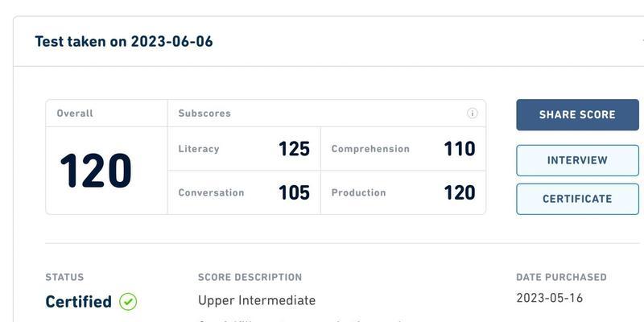Open the Interview button
The height and width of the screenshot is (322, 644).
[577, 160]
